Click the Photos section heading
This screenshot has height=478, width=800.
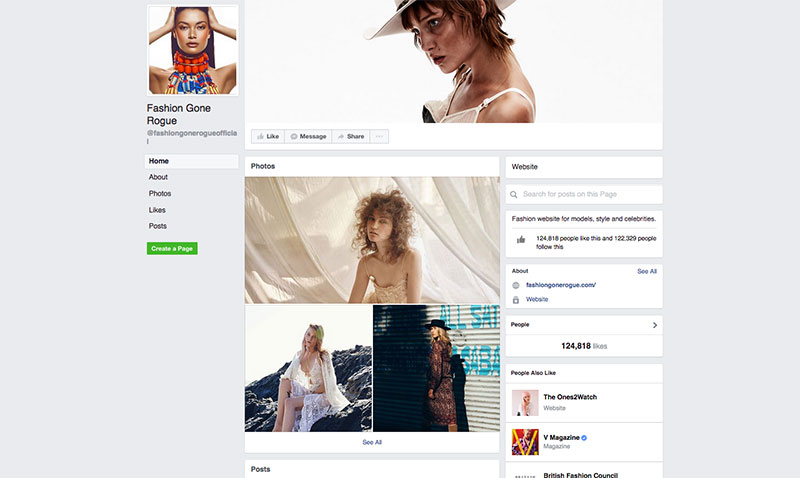(x=263, y=166)
